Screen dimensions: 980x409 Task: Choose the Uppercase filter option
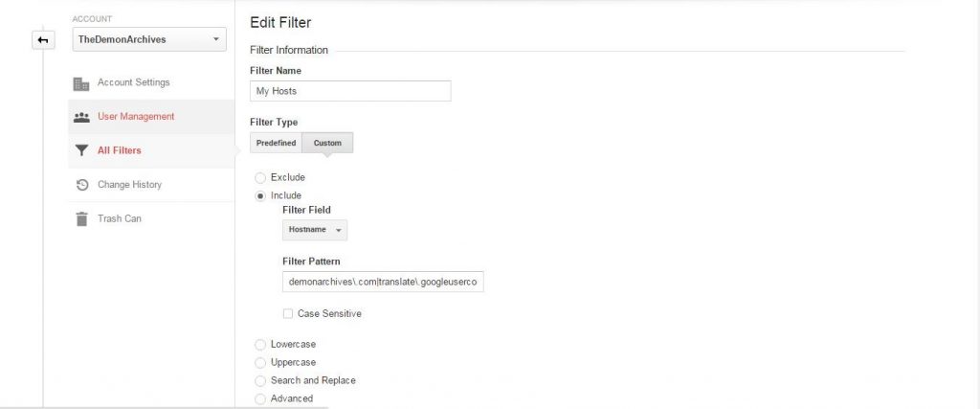point(260,363)
